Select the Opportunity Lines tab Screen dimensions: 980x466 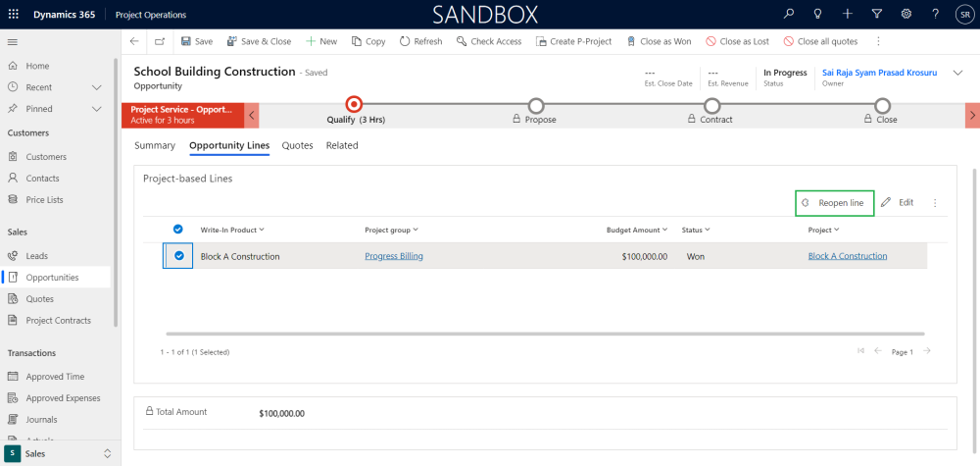pos(229,145)
